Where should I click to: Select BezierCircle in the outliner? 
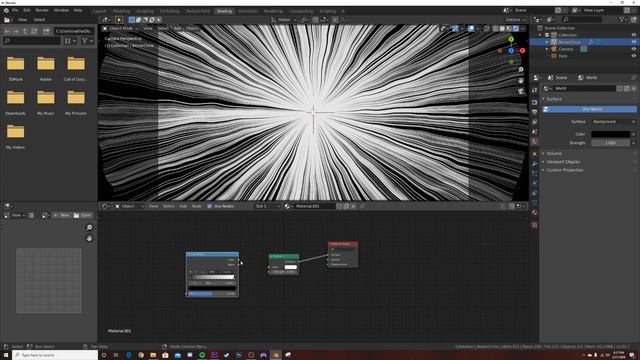569,42
